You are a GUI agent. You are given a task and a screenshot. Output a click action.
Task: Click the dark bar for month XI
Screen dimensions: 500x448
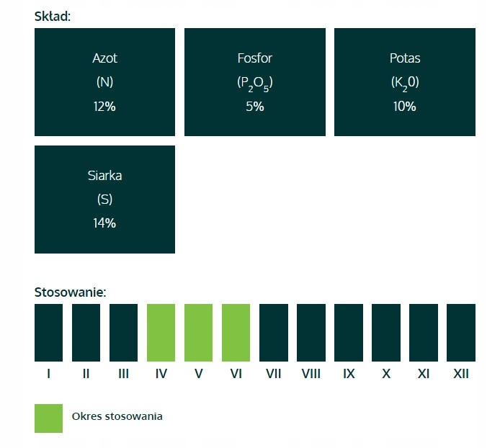pos(423,333)
